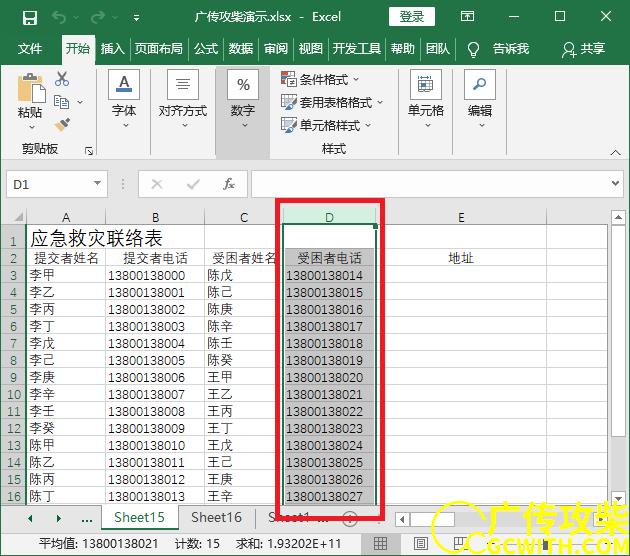630x556 pixels.
Task: Click cell containing 13800138000
Action: (x=155, y=275)
